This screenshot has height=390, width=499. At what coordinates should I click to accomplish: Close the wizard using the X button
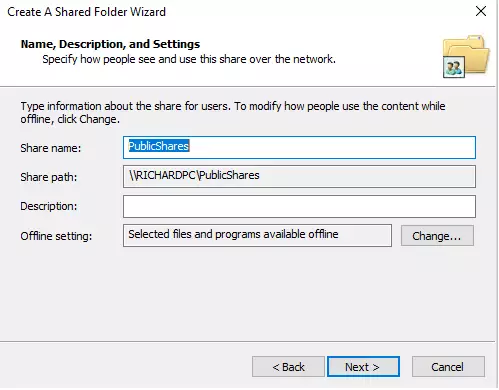[x=481, y=11]
